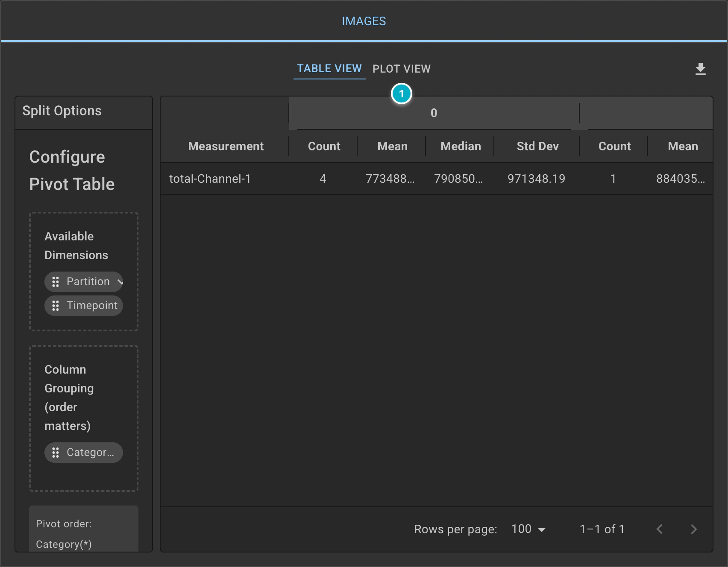Click the Measurement column header
The image size is (728, 567).
pos(226,146)
